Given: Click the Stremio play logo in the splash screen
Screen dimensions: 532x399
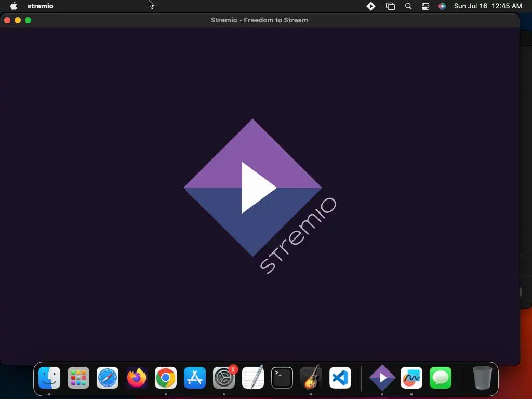Looking at the screenshot, I should [253, 188].
